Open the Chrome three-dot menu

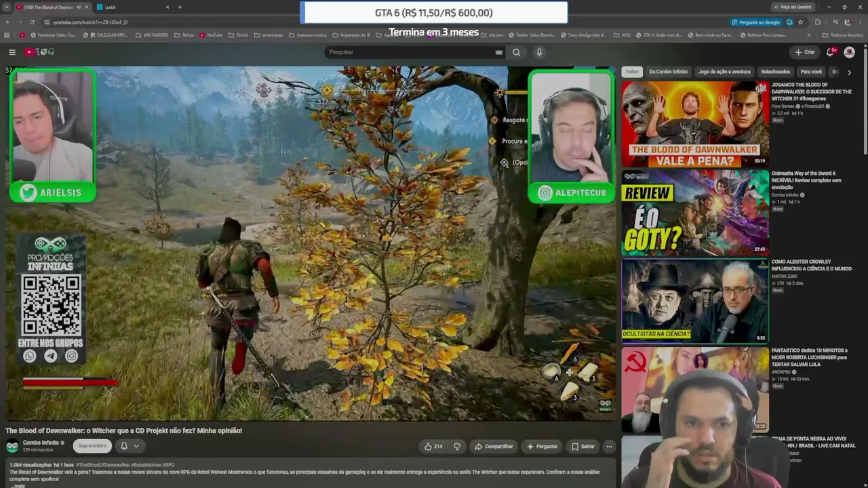pos(861,22)
